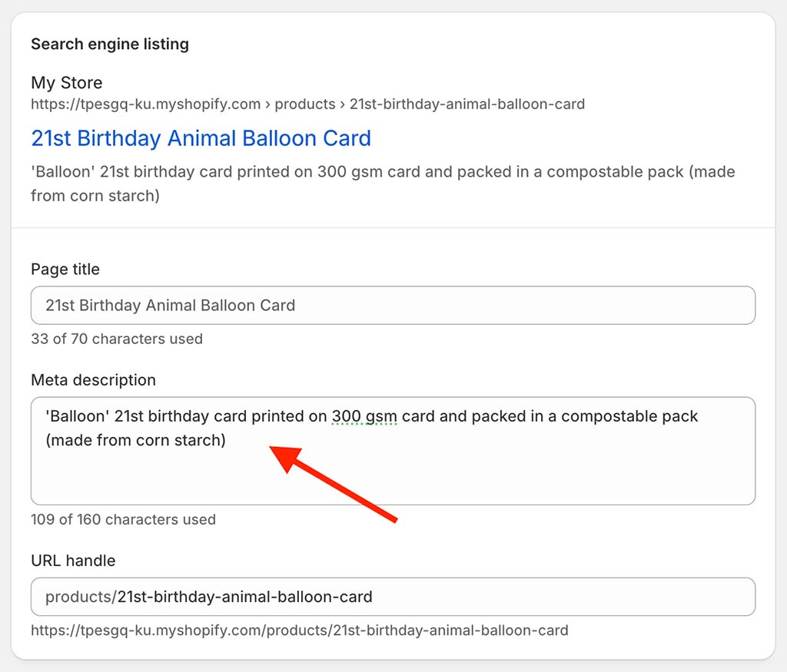Select the Page title label text

65,269
